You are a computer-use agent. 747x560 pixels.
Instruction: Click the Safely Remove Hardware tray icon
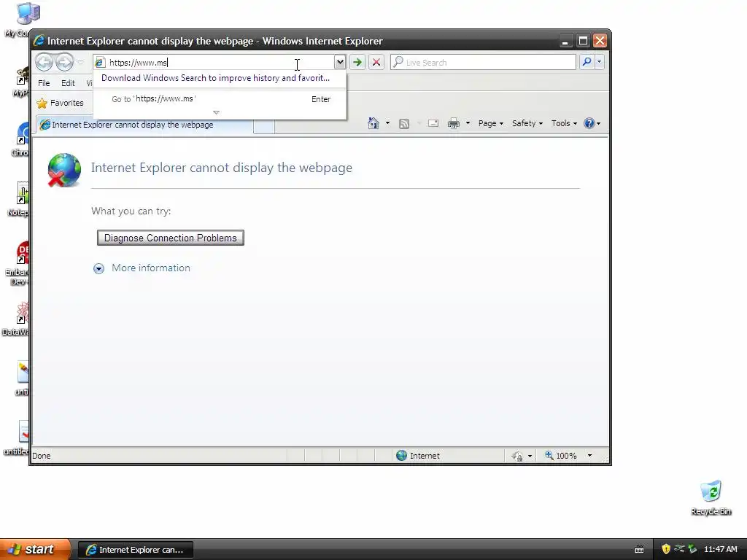tap(692, 549)
